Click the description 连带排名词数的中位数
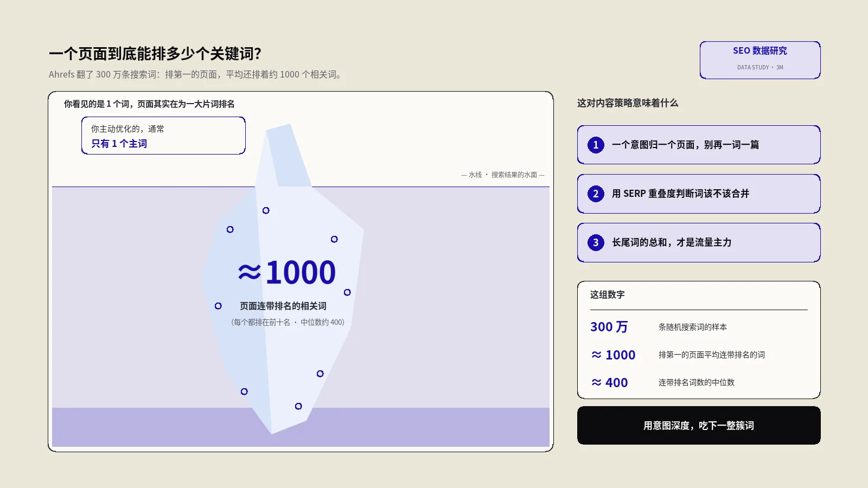868x488 pixels. click(697, 382)
